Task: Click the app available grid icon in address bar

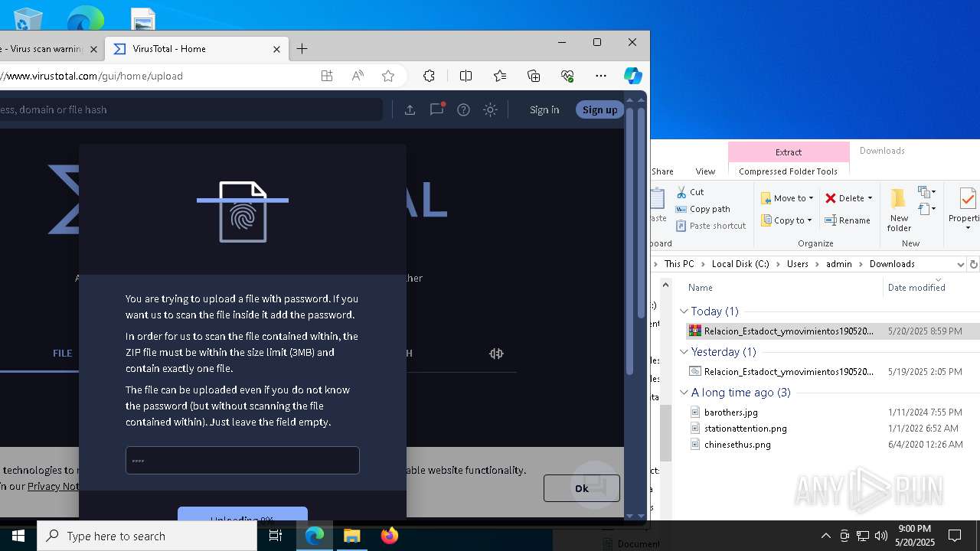Action: [327, 76]
